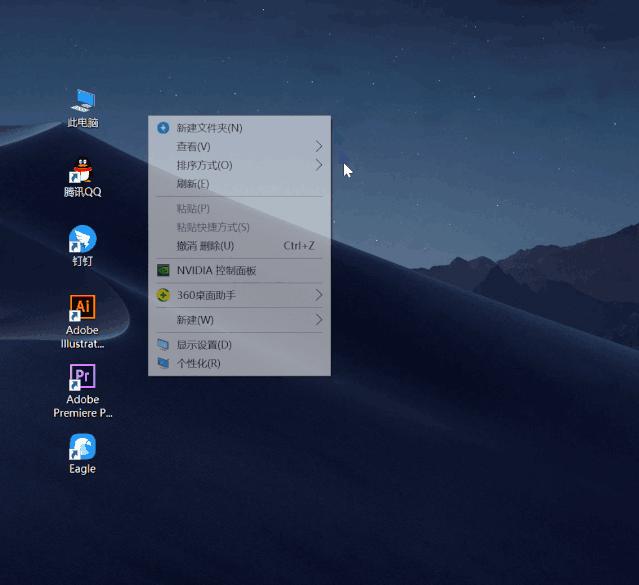Click the NVIDIA logo icon in menu
The height and width of the screenshot is (585, 639).
tap(163, 270)
